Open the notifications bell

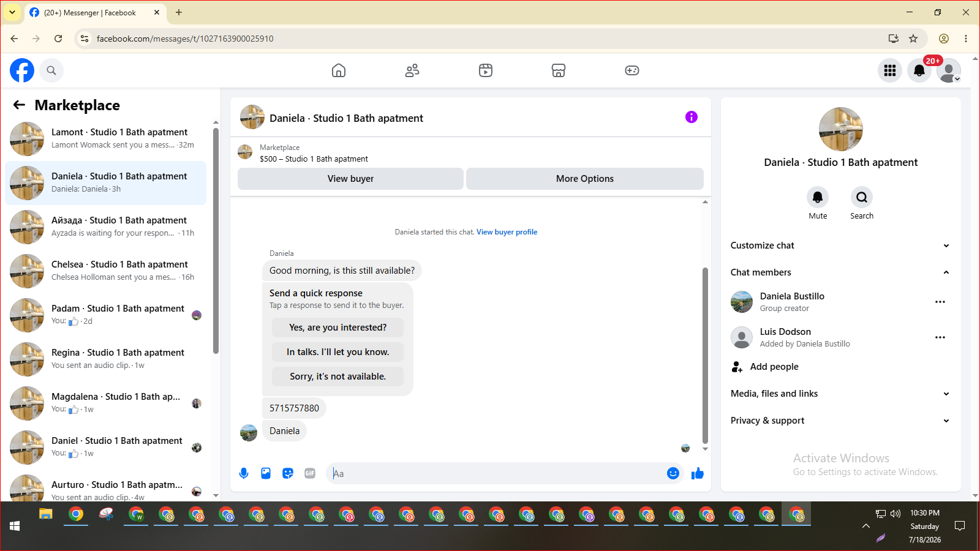[919, 70]
